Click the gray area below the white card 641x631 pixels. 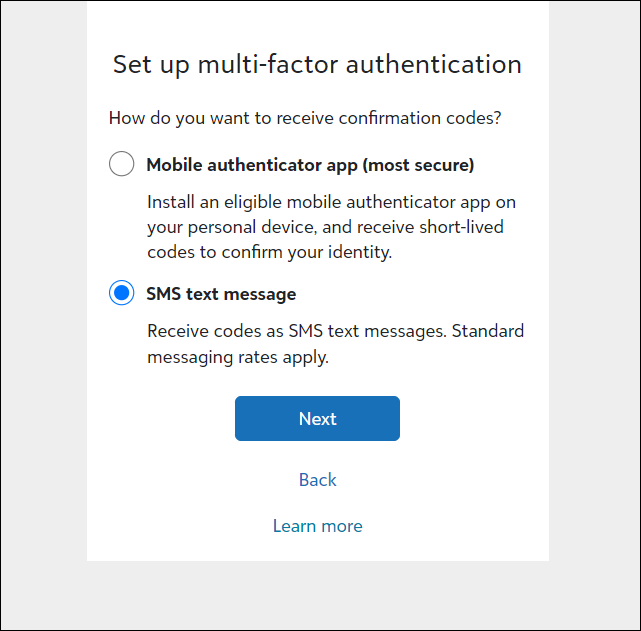pos(318,595)
